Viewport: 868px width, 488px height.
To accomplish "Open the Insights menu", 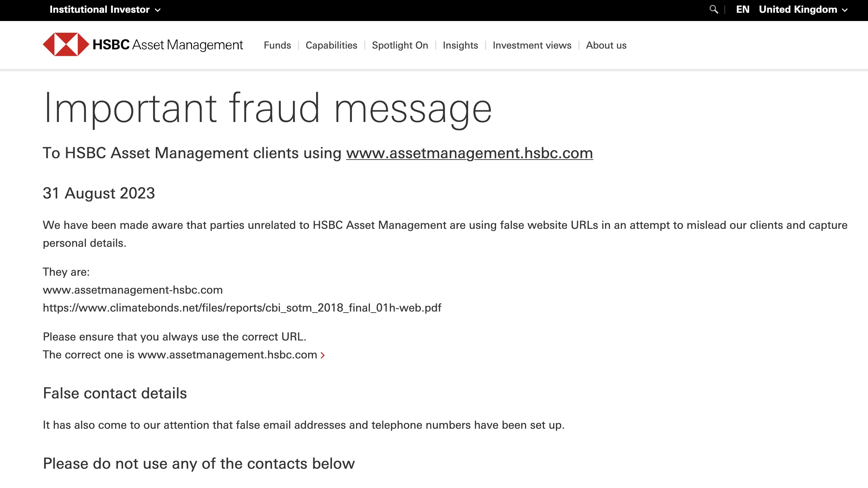I will 460,45.
